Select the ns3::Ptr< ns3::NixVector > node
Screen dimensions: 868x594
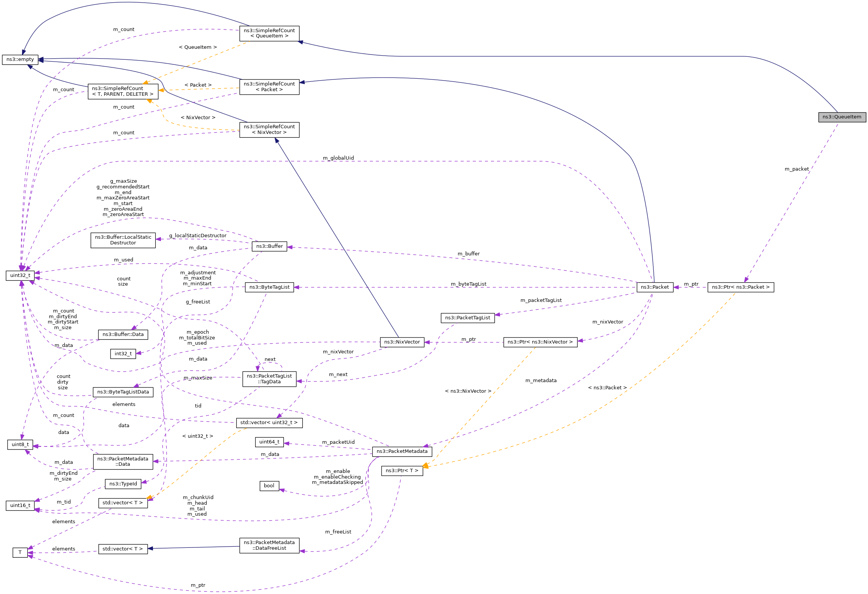pos(540,342)
